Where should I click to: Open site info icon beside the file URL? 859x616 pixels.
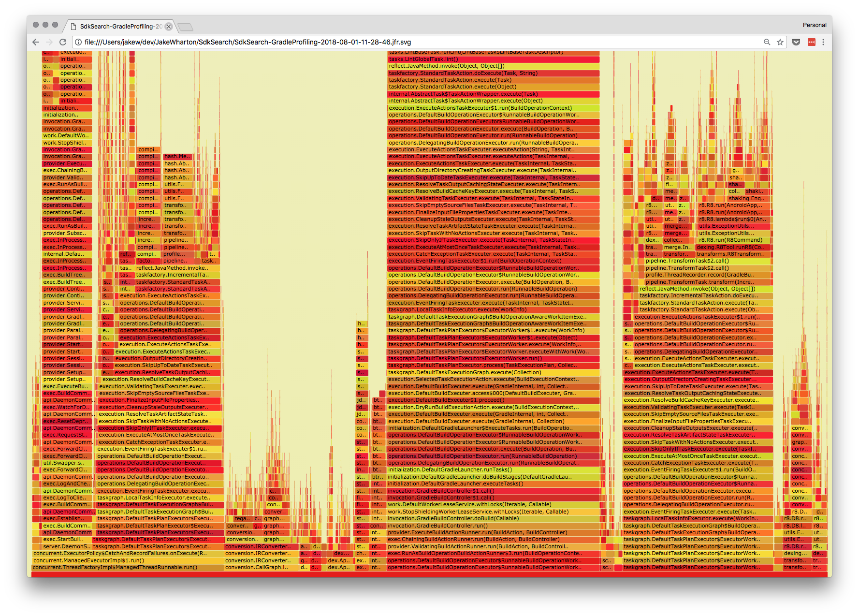(x=78, y=42)
